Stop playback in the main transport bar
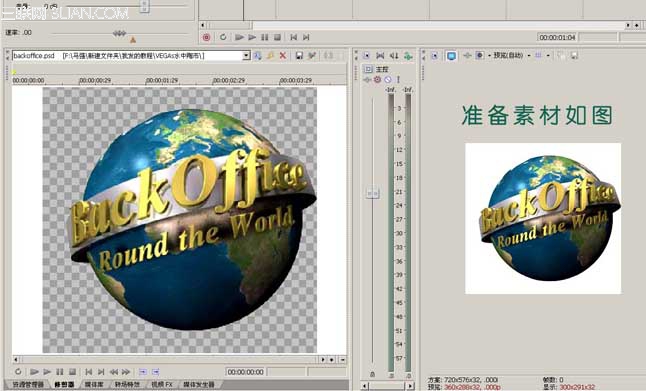The width and height of the screenshot is (646, 391). (x=277, y=37)
